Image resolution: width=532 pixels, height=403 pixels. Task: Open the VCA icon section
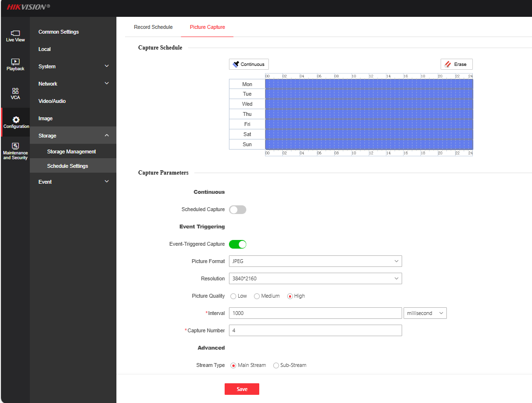(15, 93)
